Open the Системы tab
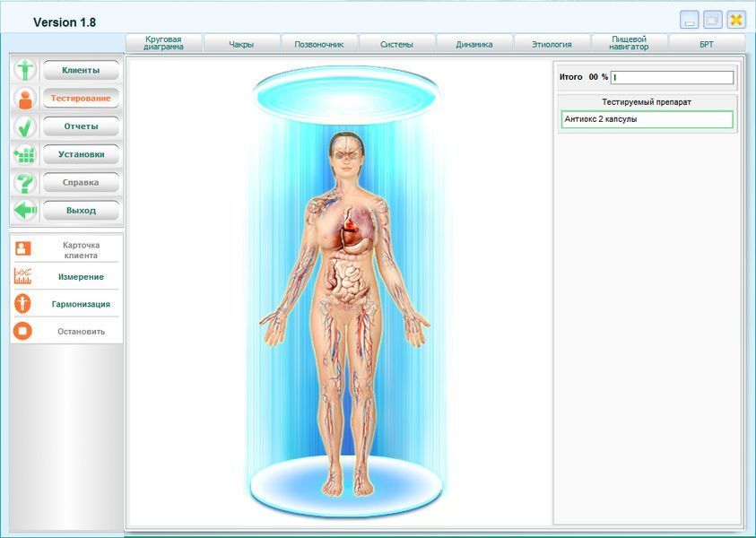This screenshot has height=538, width=756. pos(396,44)
